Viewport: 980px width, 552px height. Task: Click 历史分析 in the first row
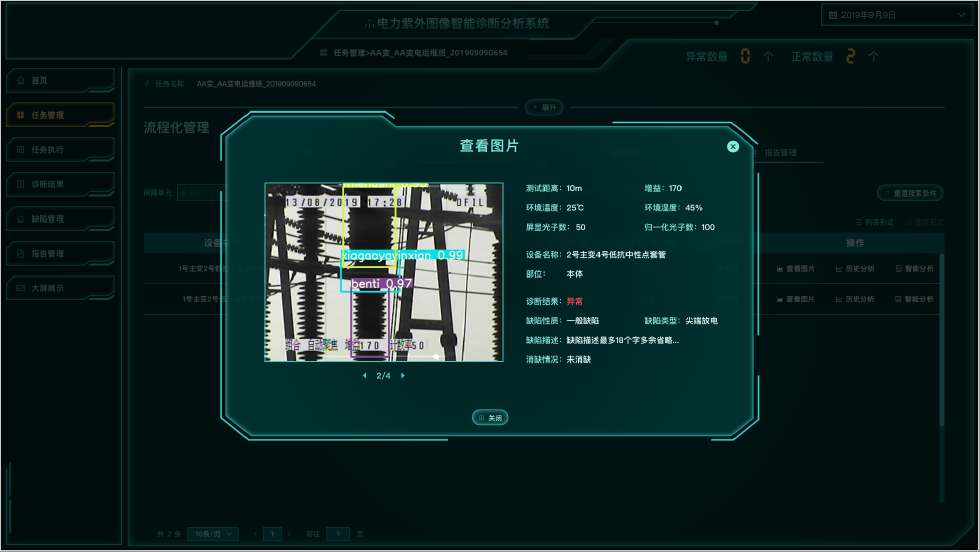[855, 269]
